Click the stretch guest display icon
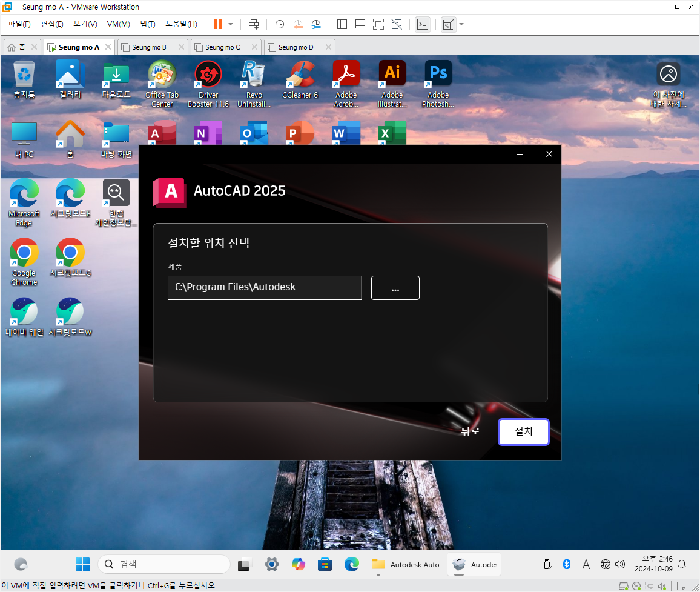 [x=448, y=24]
